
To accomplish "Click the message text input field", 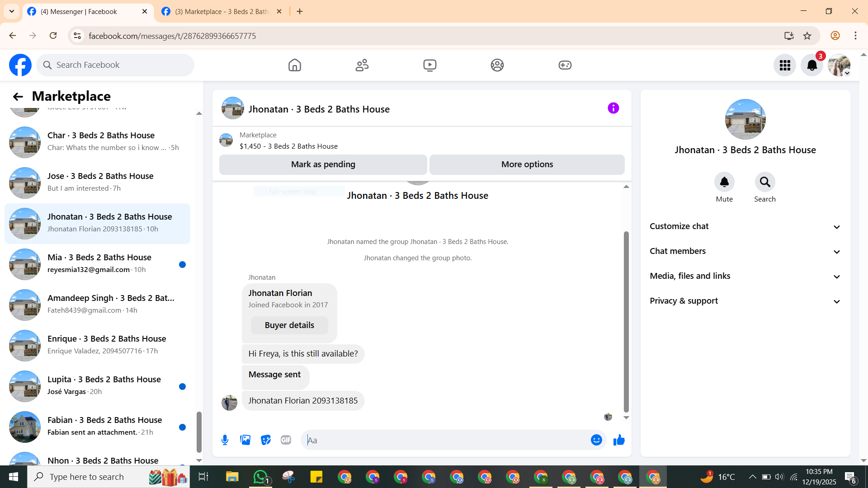I will 445,440.
